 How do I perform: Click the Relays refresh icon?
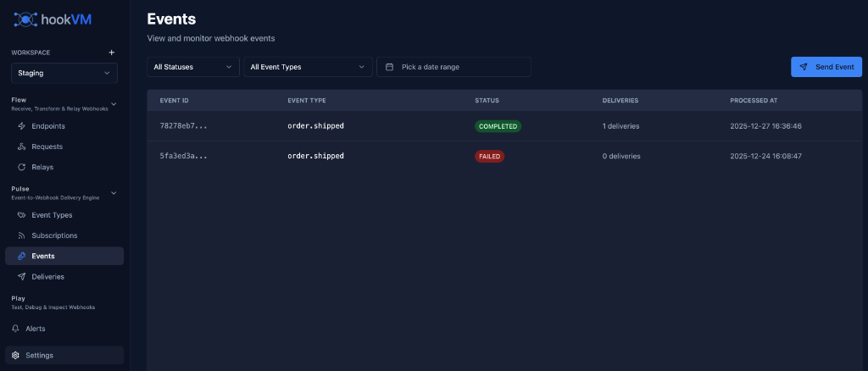click(x=22, y=167)
